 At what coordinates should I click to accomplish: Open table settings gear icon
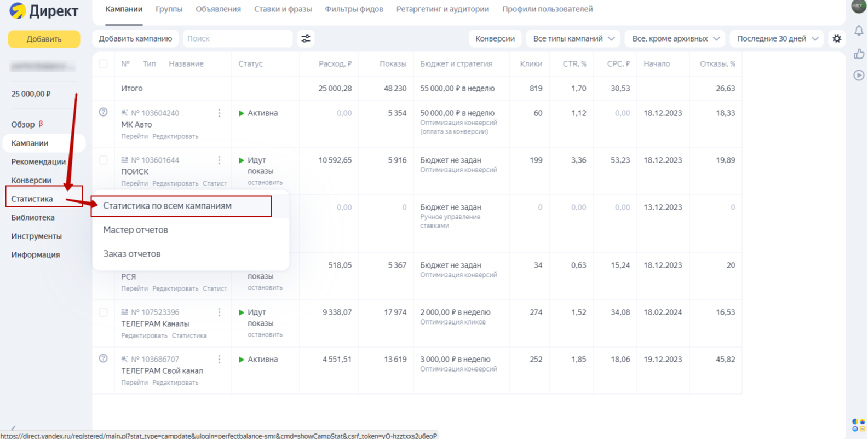click(837, 39)
